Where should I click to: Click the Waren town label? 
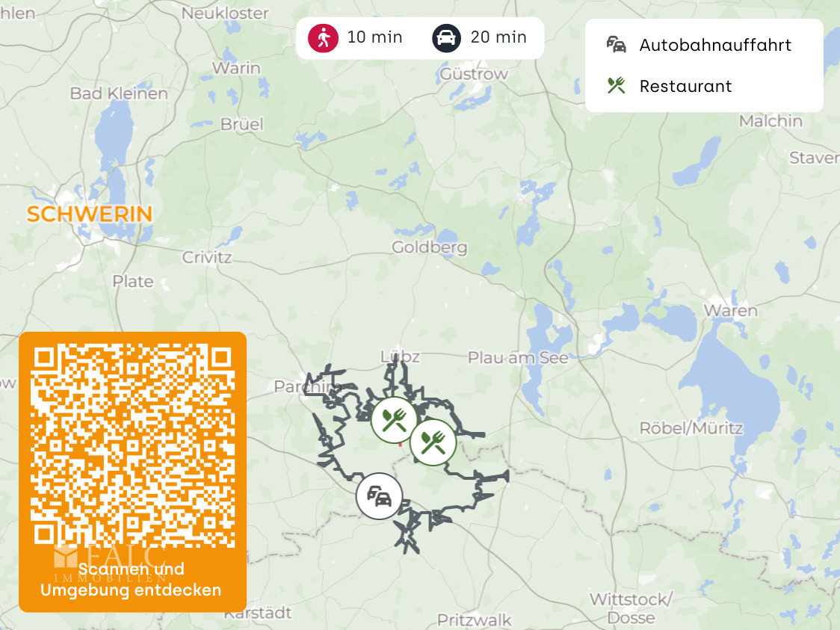(731, 311)
